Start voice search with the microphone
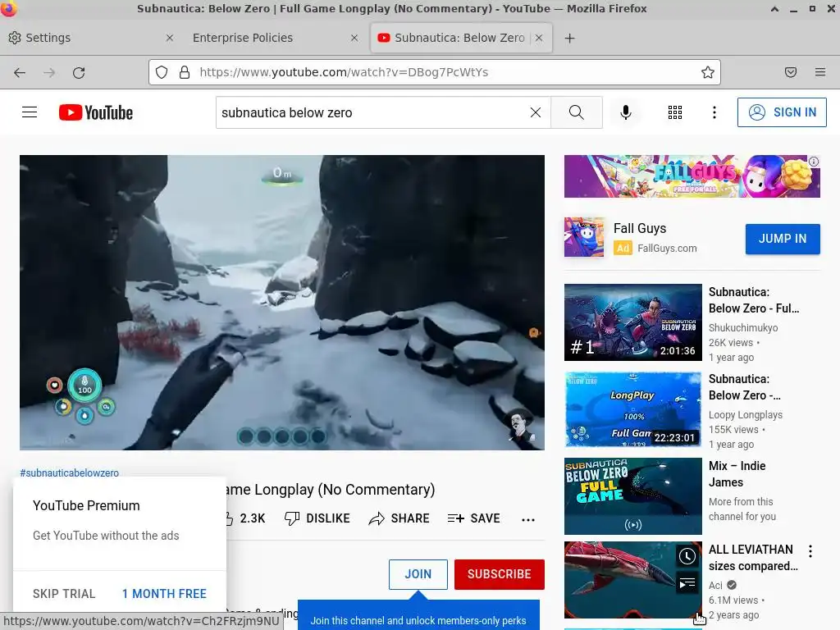 [625, 112]
